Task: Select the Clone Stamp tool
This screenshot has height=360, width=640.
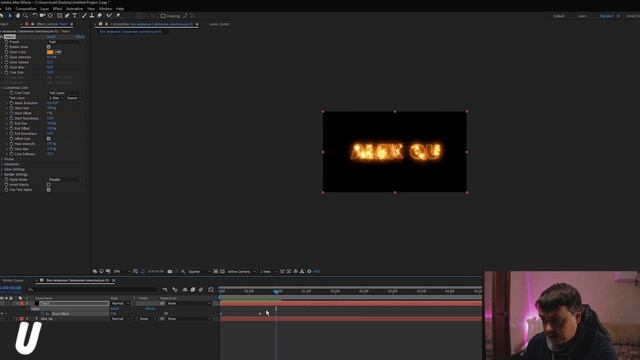Action: click(92, 16)
